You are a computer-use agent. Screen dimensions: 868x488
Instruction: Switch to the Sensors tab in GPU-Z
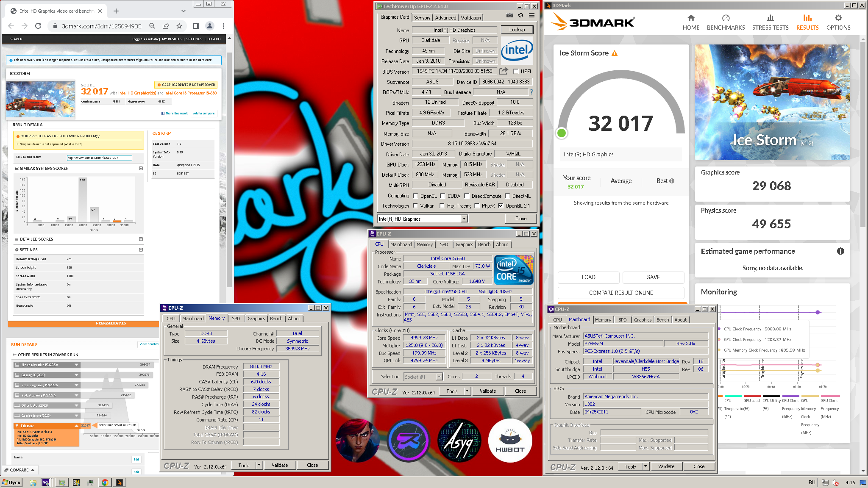coord(422,17)
